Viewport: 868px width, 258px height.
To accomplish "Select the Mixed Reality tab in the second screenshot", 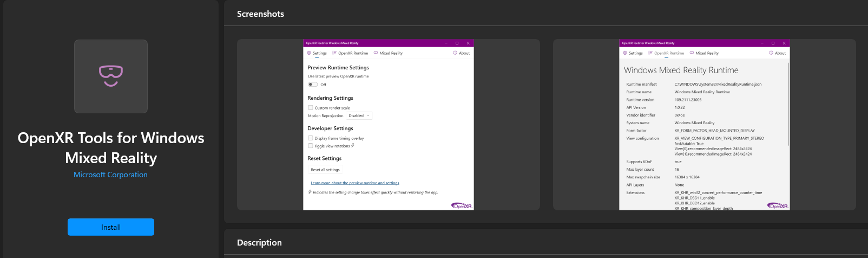I will click(x=704, y=53).
